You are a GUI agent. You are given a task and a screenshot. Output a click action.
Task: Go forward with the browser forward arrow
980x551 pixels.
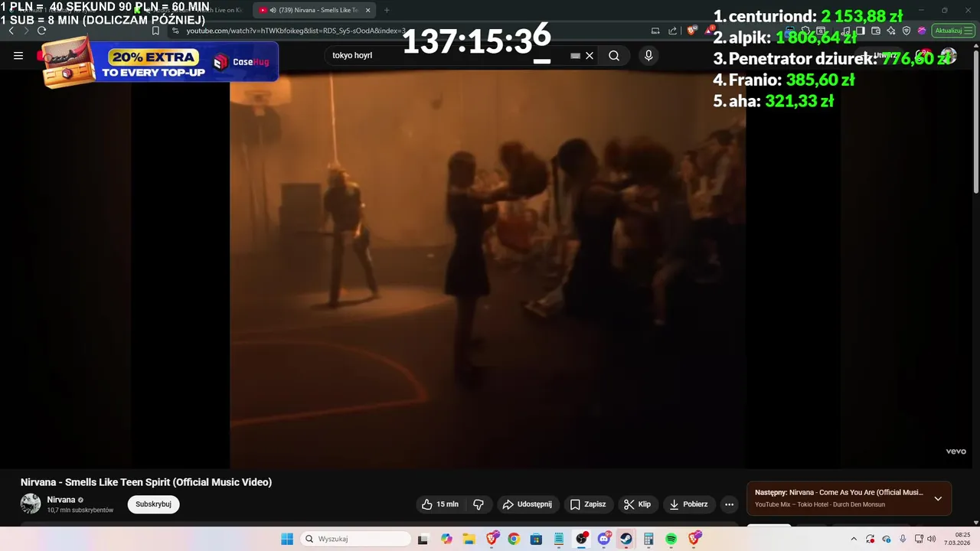tap(26, 31)
